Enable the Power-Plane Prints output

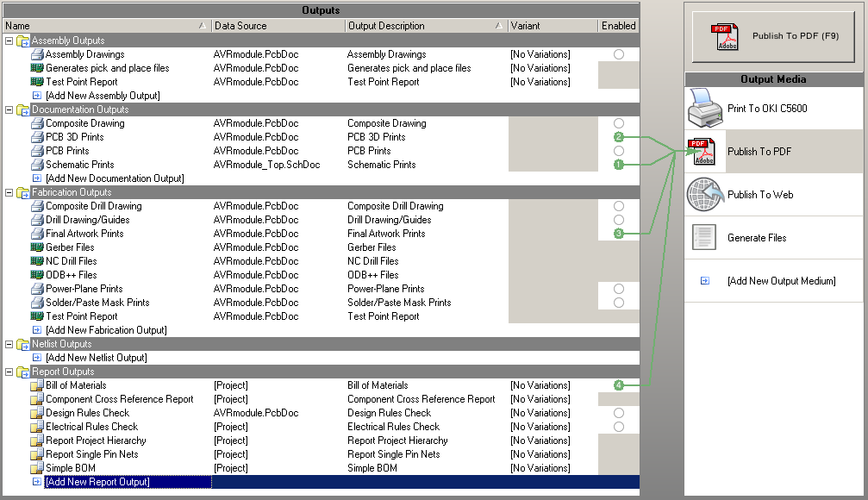tap(619, 289)
